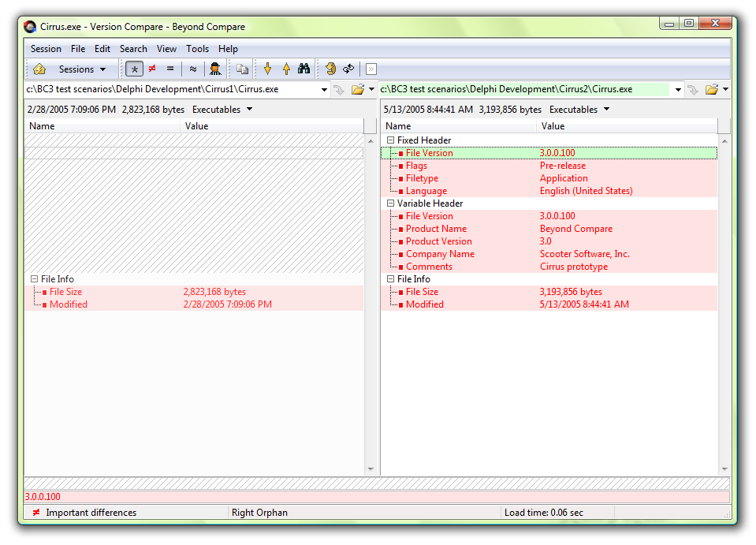Image resolution: width=756 pixels, height=545 pixels.
Task: Click right pane Value column header
Action: (x=628, y=126)
